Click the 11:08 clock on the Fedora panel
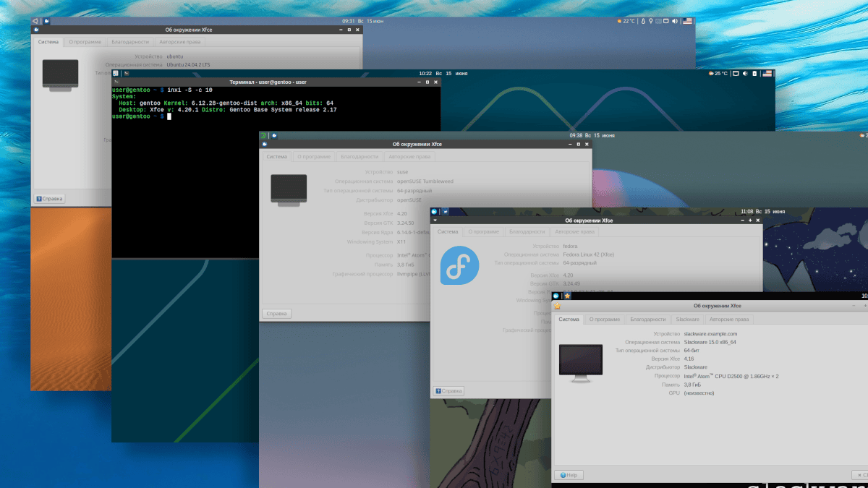The image size is (868, 488). pyautogui.click(x=747, y=211)
